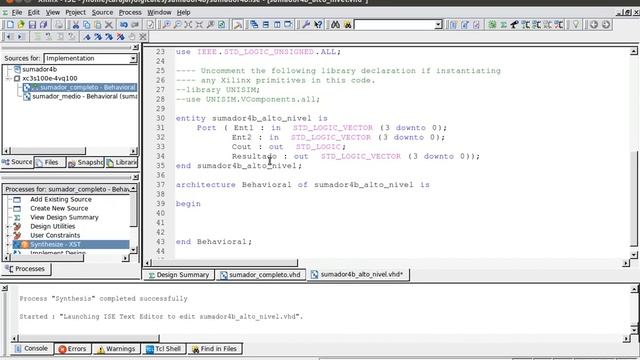
Task: Open the Project menu
Action: 76,12
